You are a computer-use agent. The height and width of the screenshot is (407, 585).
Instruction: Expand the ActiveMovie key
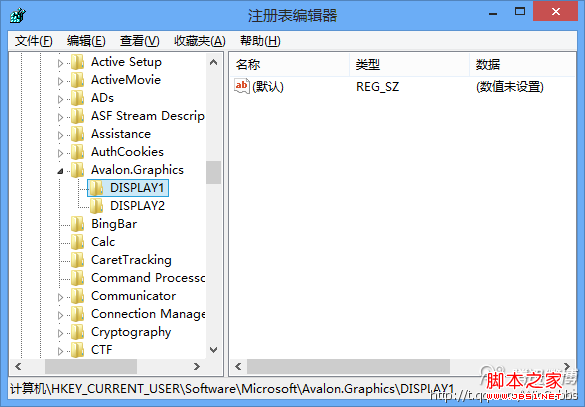point(60,81)
